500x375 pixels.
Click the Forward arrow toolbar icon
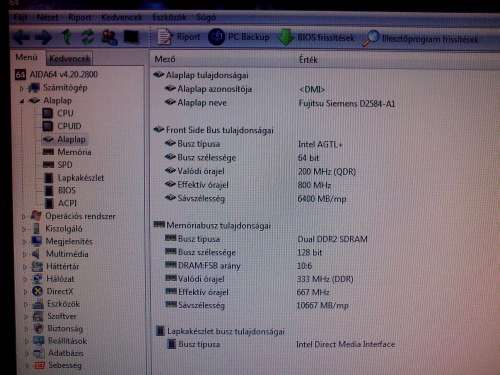click(x=44, y=37)
